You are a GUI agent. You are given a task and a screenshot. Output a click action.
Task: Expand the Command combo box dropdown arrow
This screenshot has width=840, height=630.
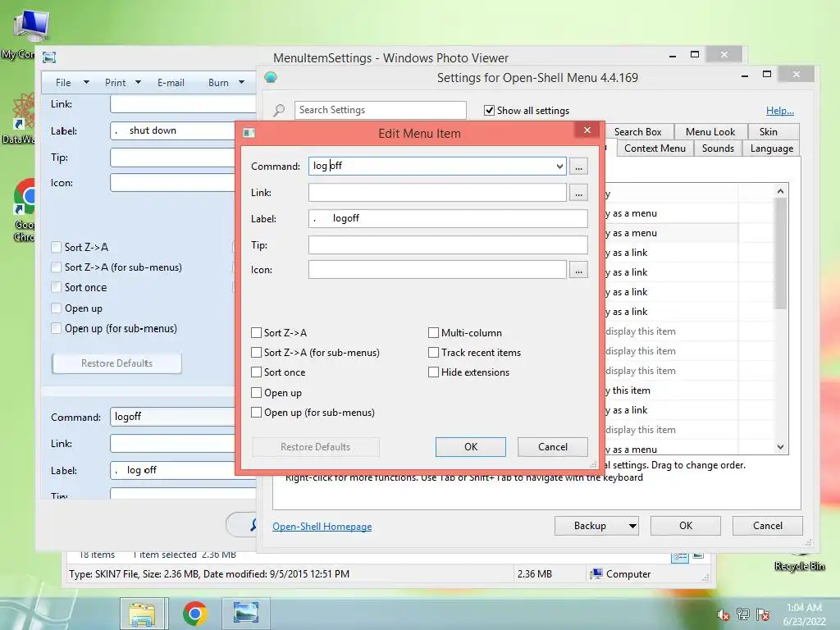click(x=559, y=167)
